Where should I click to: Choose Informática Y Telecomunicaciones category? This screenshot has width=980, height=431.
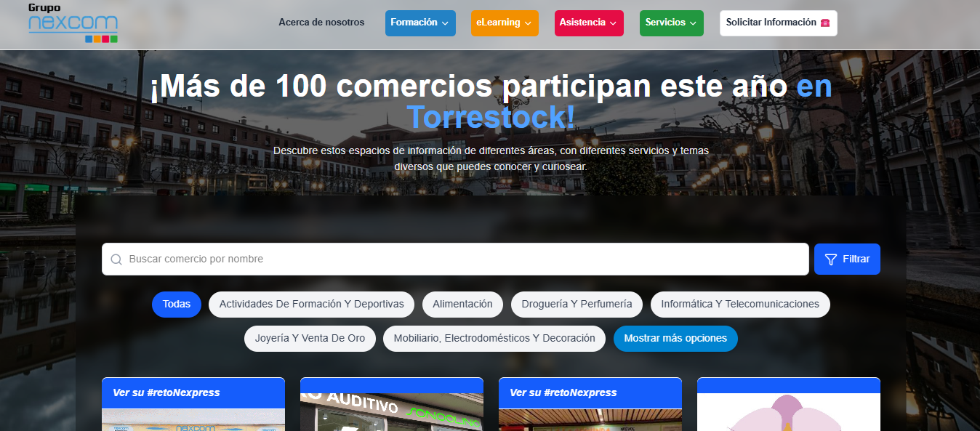point(740,304)
